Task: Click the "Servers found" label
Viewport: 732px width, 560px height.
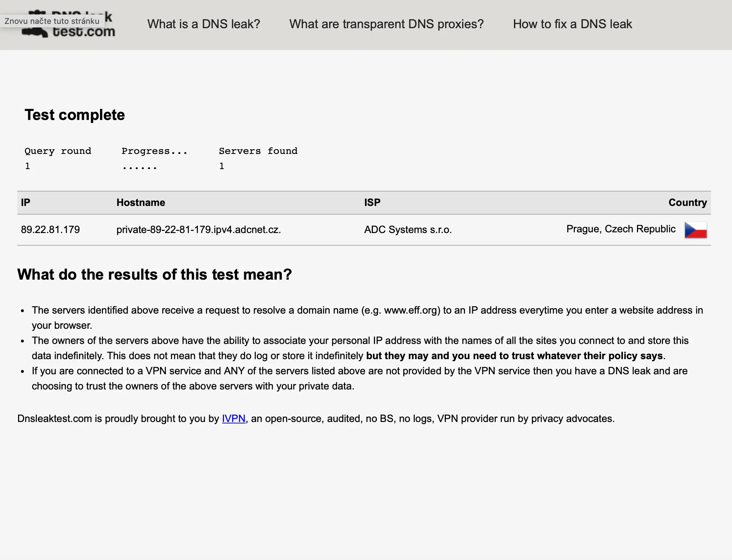Action: click(x=258, y=151)
